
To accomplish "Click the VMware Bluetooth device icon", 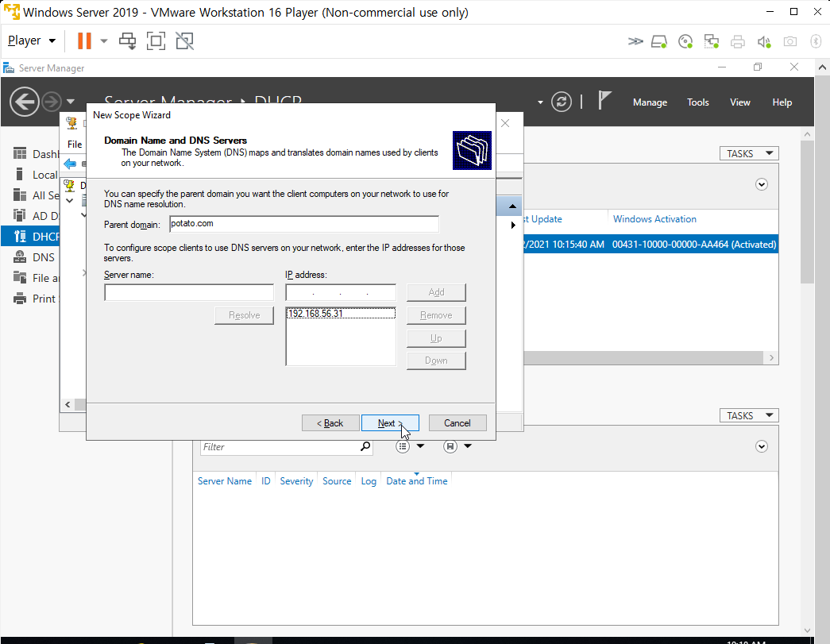I will [x=816, y=41].
